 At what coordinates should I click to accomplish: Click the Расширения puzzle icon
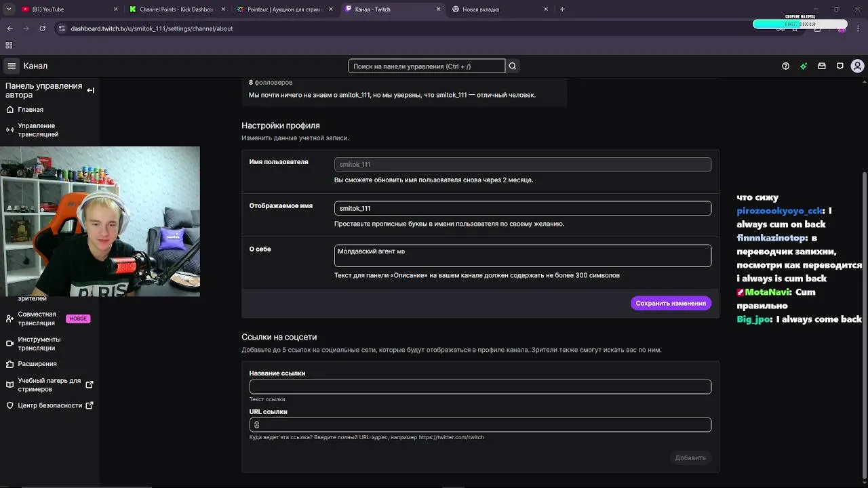pos(9,364)
